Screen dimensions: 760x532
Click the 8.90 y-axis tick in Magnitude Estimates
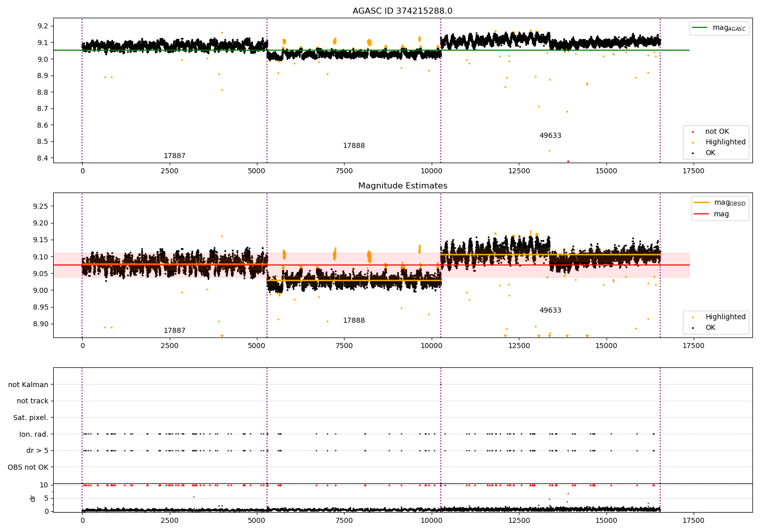[41, 324]
